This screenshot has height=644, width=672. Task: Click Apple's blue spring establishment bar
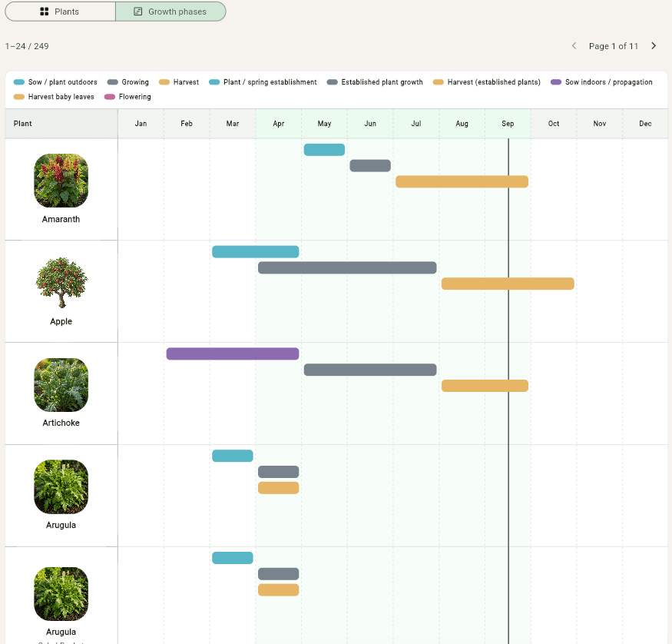(256, 252)
